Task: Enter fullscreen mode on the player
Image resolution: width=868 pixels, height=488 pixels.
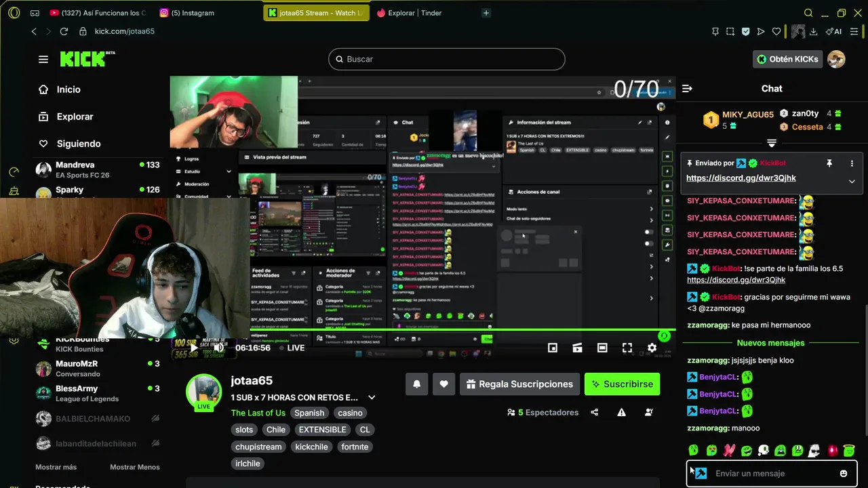Action: click(627, 348)
